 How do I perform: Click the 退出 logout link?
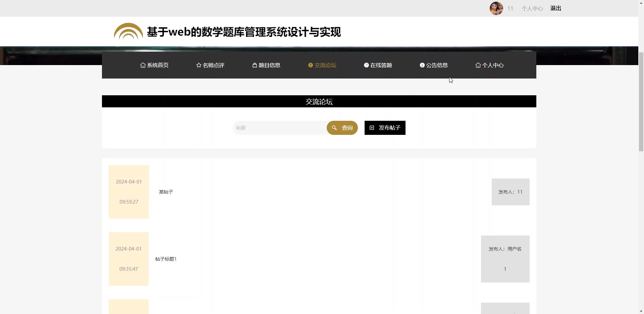[x=556, y=8]
